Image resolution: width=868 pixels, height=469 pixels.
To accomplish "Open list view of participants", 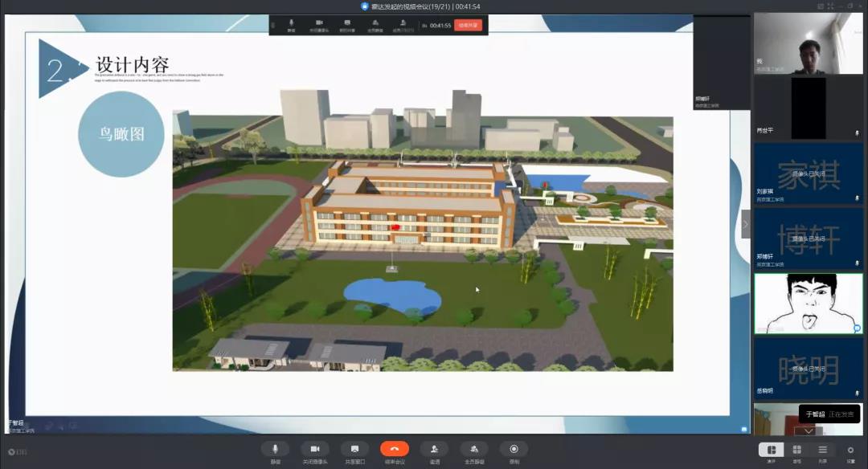I will point(823,451).
